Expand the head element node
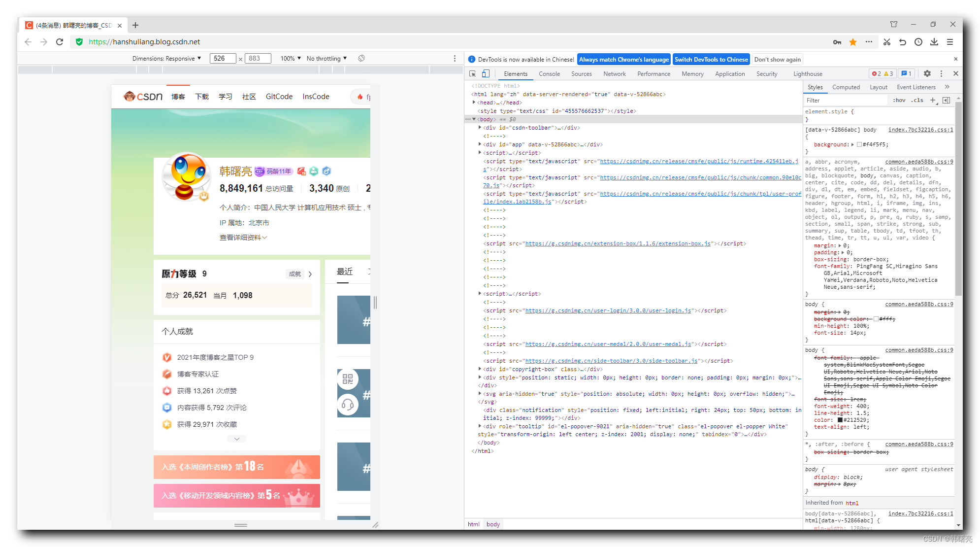Image resolution: width=980 pixels, height=547 pixels. (474, 103)
